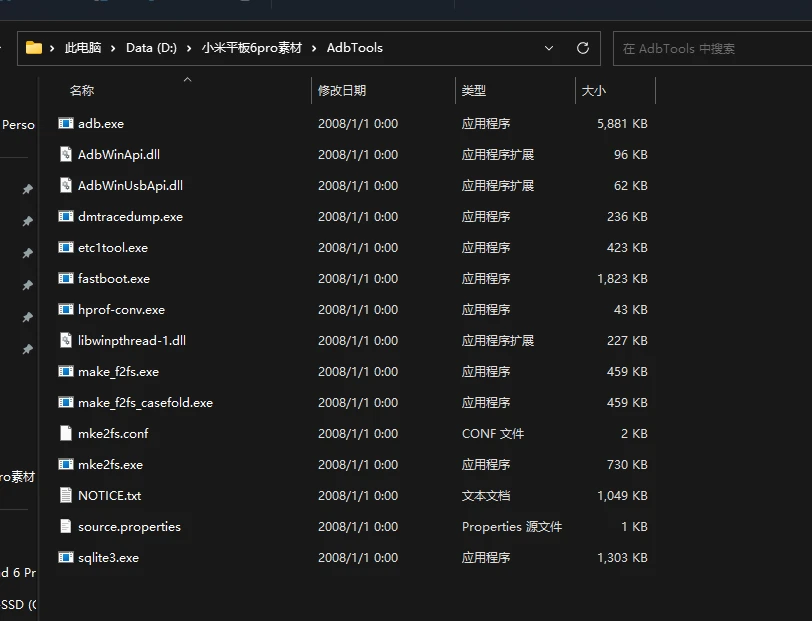Open the address bar history dropdown

549,48
